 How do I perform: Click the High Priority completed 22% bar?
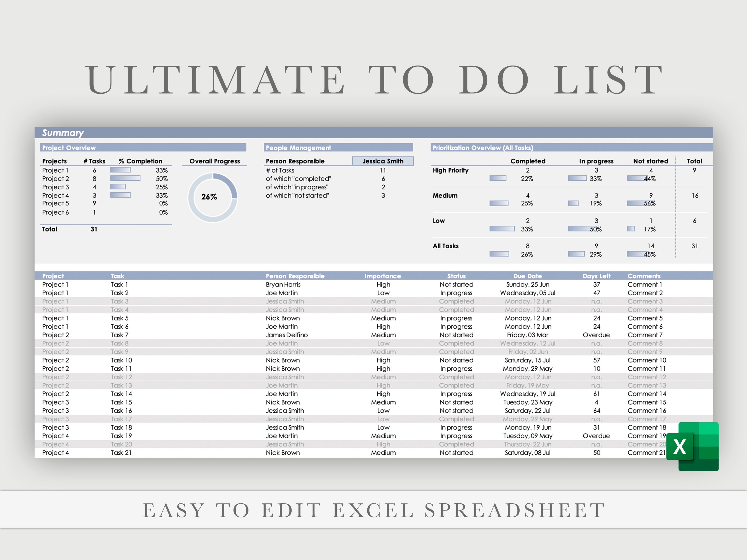pyautogui.click(x=498, y=178)
